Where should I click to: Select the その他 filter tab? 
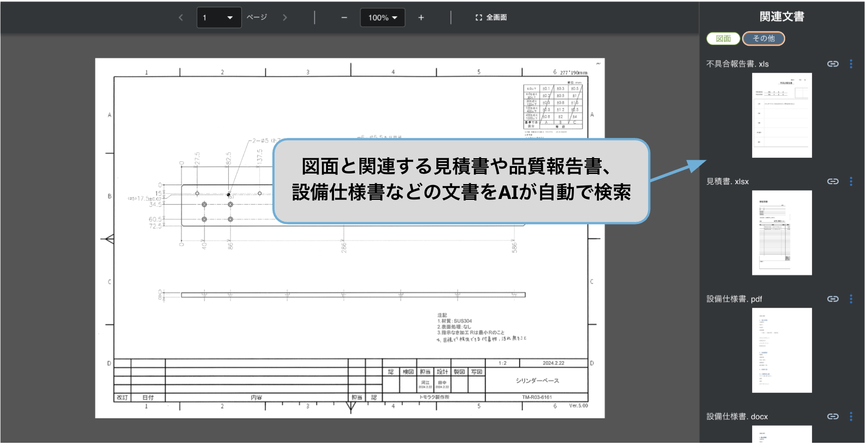click(763, 38)
